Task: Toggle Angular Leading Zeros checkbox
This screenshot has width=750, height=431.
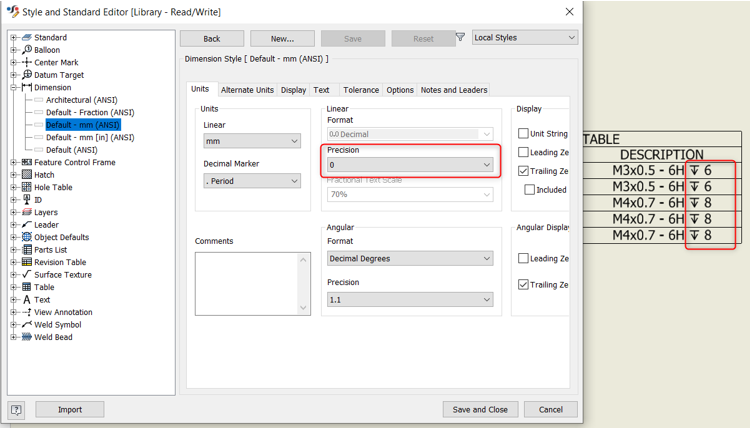Action: 523,258
